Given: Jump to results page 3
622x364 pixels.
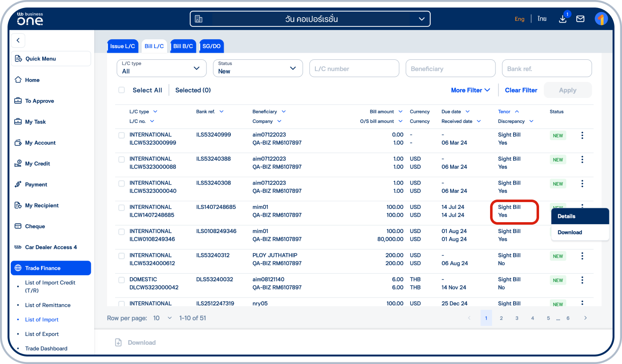Looking at the screenshot, I should pyautogui.click(x=517, y=318).
